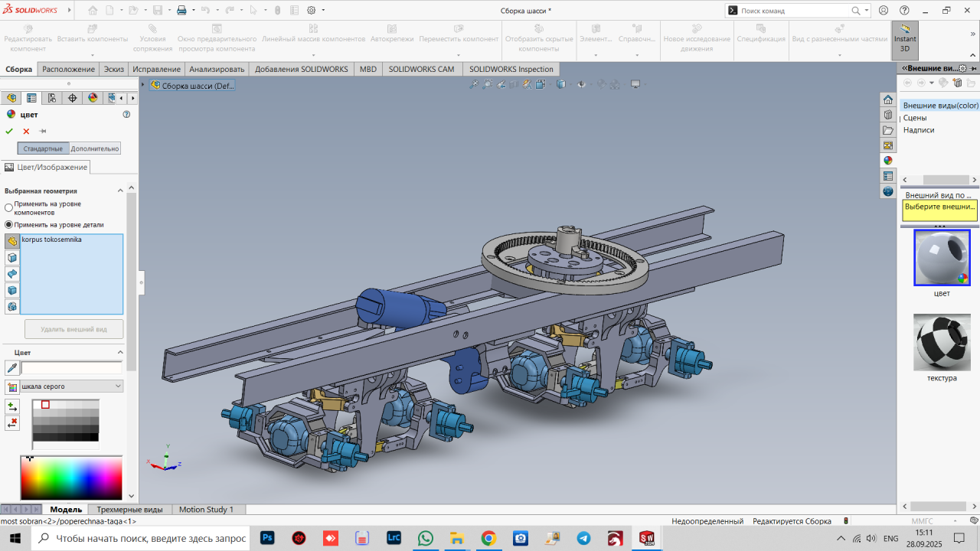Click the Instant 3D toolbar button

click(905, 40)
